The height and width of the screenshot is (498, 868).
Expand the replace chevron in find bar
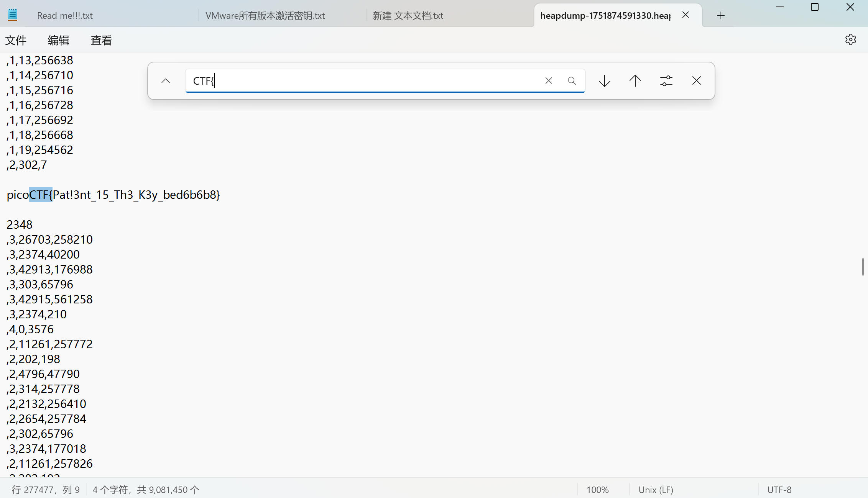click(166, 81)
